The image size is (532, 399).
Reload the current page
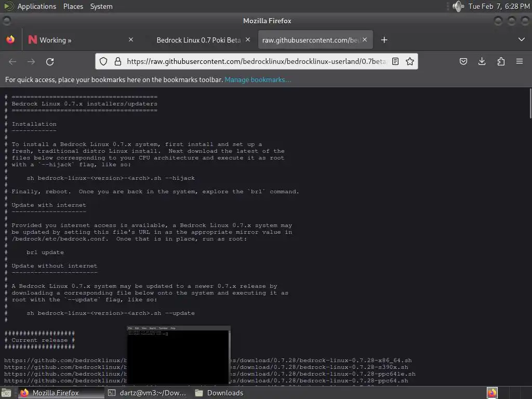50,62
